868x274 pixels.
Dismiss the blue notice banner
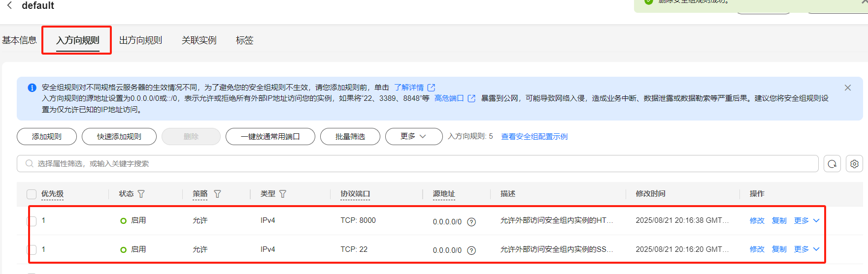tap(848, 88)
